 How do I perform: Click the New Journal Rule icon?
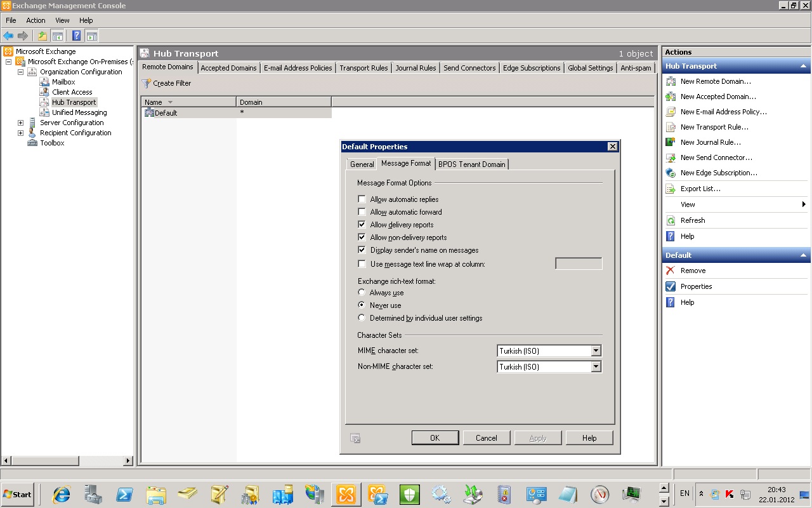671,142
